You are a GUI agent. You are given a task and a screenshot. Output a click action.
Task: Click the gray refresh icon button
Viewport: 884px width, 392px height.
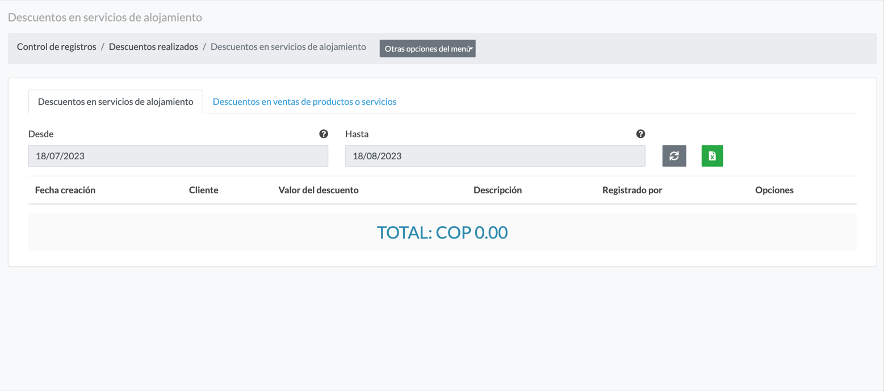[x=674, y=156]
